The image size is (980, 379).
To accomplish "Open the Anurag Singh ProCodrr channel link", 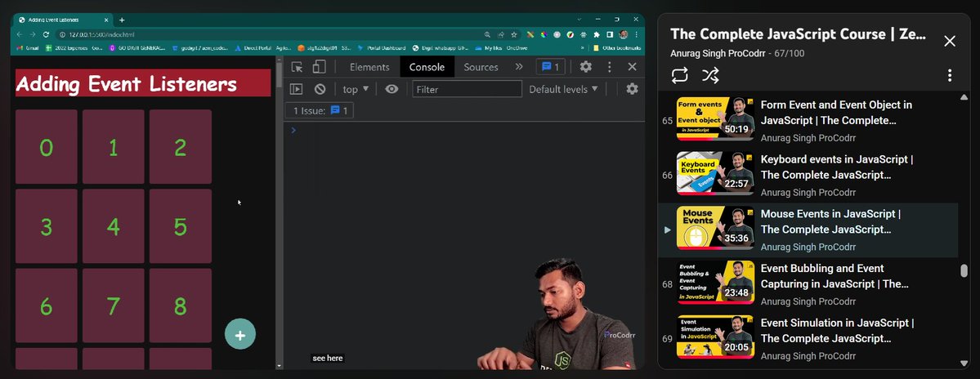I will click(x=716, y=54).
